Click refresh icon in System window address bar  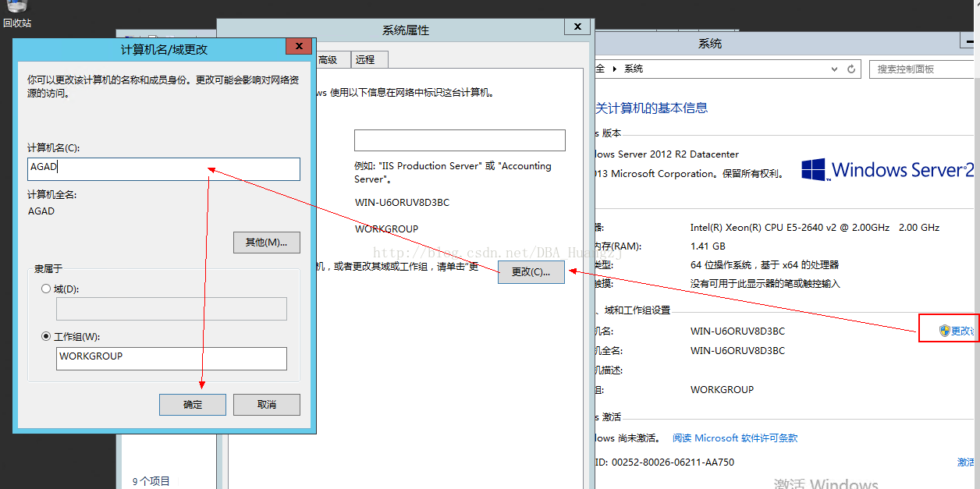[x=853, y=69]
